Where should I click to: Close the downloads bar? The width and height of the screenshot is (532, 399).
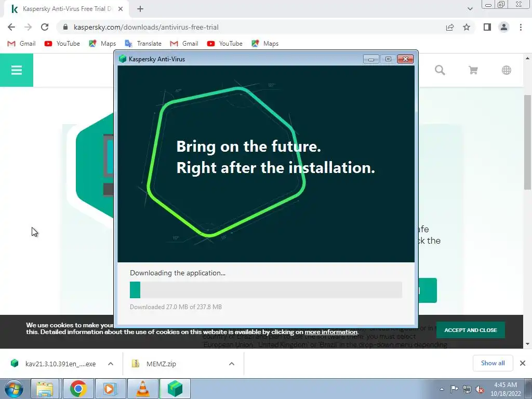click(x=523, y=363)
